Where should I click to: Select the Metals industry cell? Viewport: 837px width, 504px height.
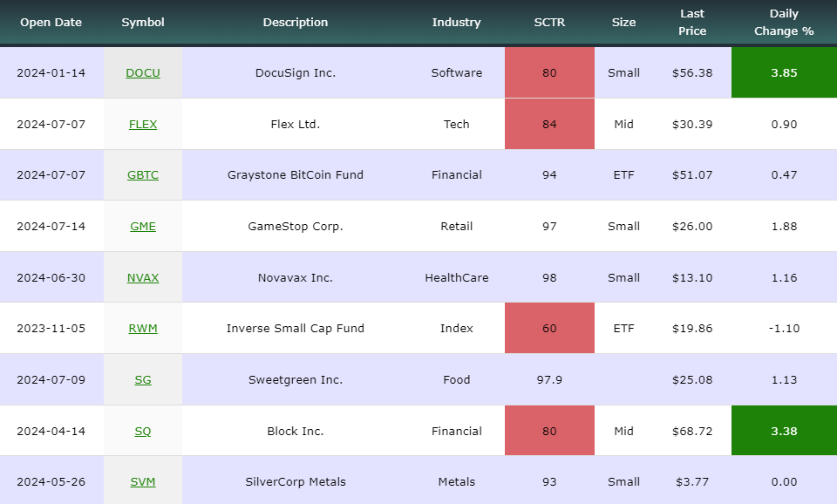click(x=456, y=481)
